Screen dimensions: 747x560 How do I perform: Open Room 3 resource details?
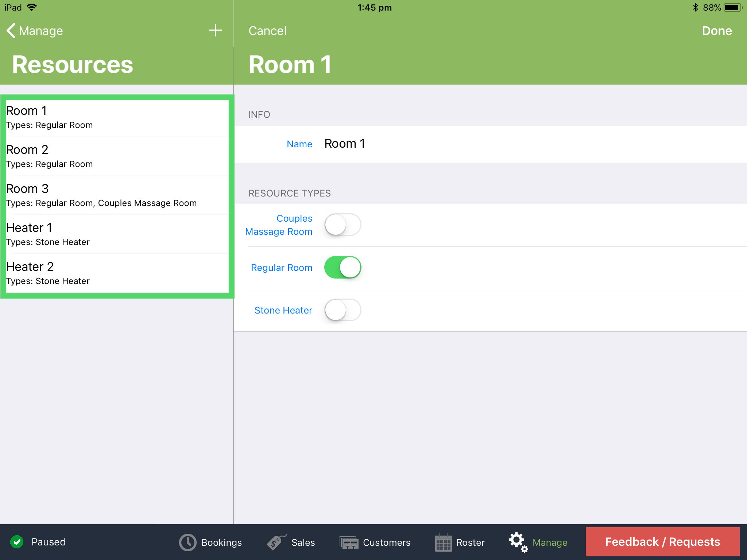[117, 195]
